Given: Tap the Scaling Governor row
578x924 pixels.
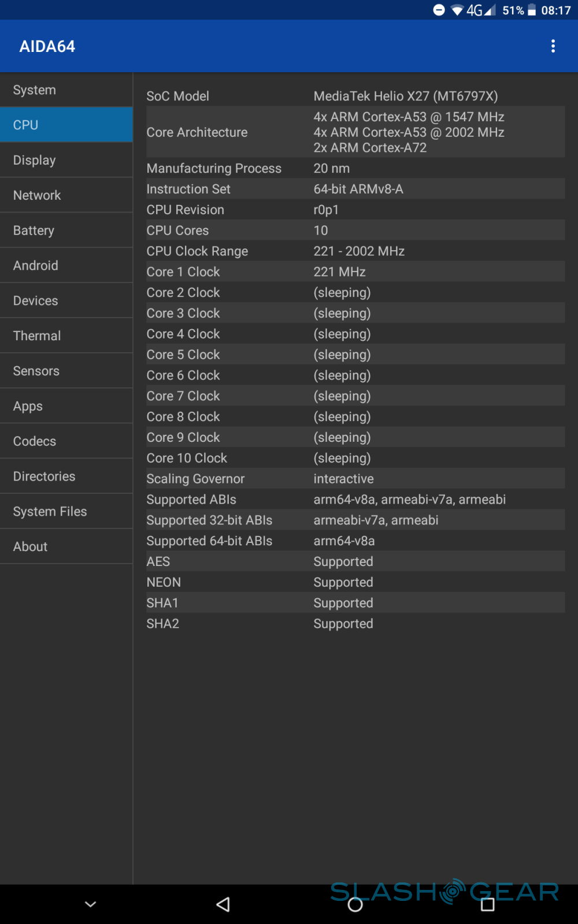Looking at the screenshot, I should point(355,479).
